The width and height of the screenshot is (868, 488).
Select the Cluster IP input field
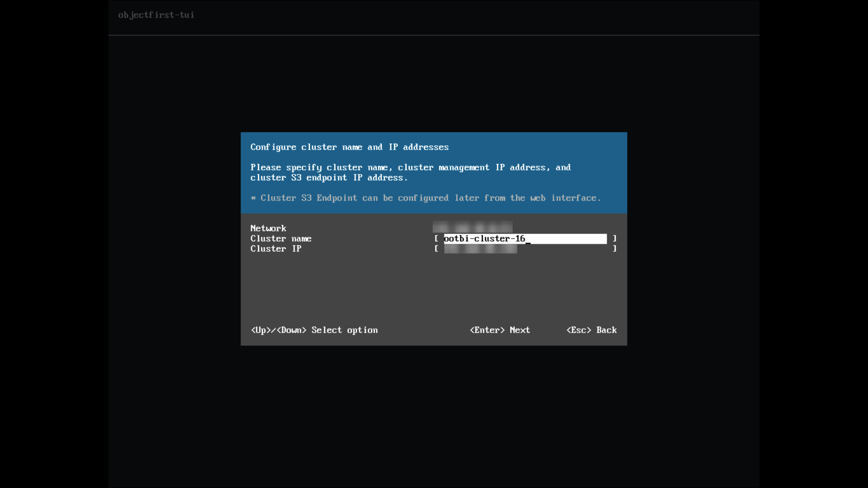(525, 249)
